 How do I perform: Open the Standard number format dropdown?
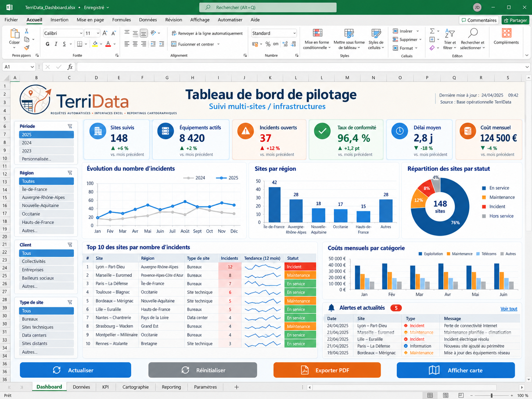point(294,33)
